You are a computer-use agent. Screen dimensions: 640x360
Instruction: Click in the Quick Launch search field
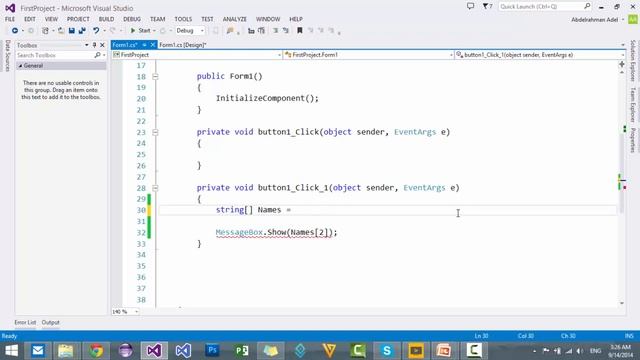tap(540, 6)
